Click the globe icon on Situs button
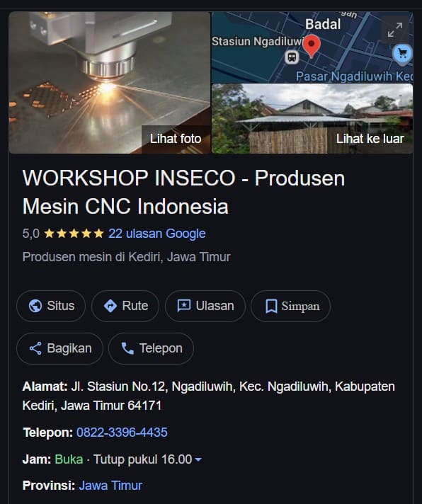The height and width of the screenshot is (504, 422). point(35,306)
